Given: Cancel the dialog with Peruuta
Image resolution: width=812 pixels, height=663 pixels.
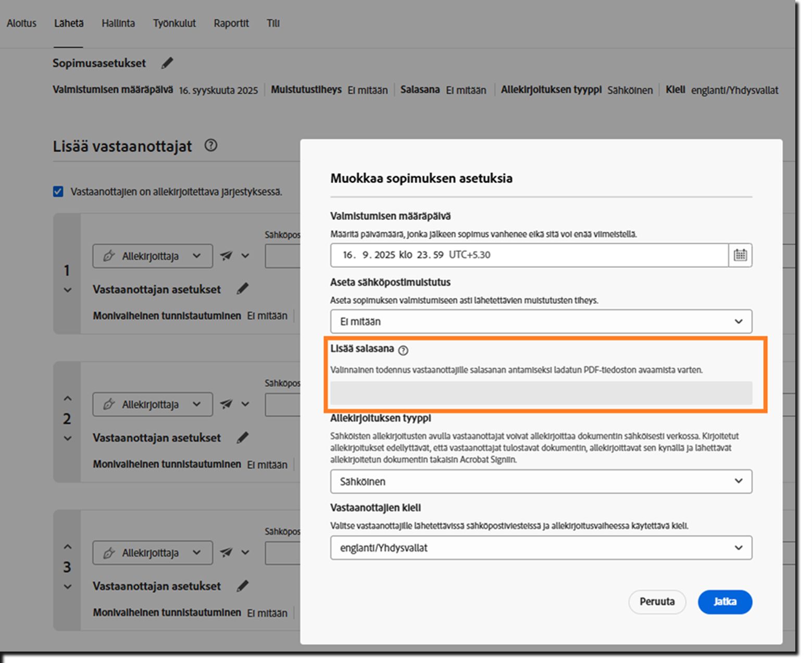Looking at the screenshot, I should click(657, 602).
